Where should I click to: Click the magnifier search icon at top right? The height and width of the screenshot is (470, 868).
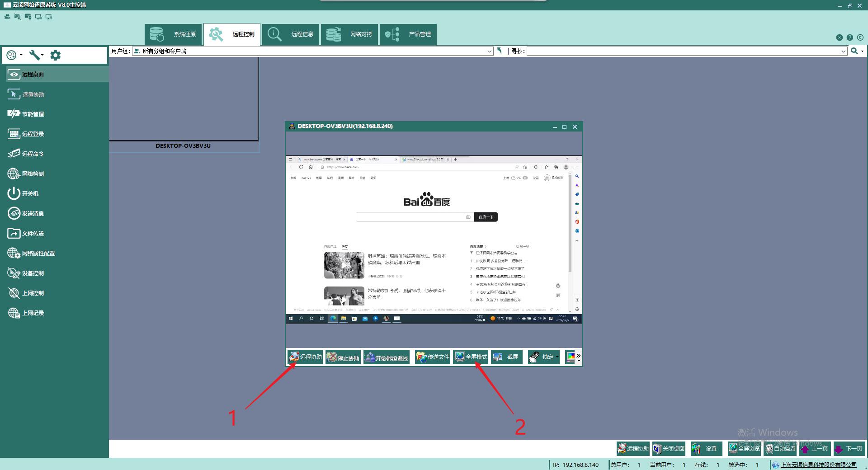point(854,51)
